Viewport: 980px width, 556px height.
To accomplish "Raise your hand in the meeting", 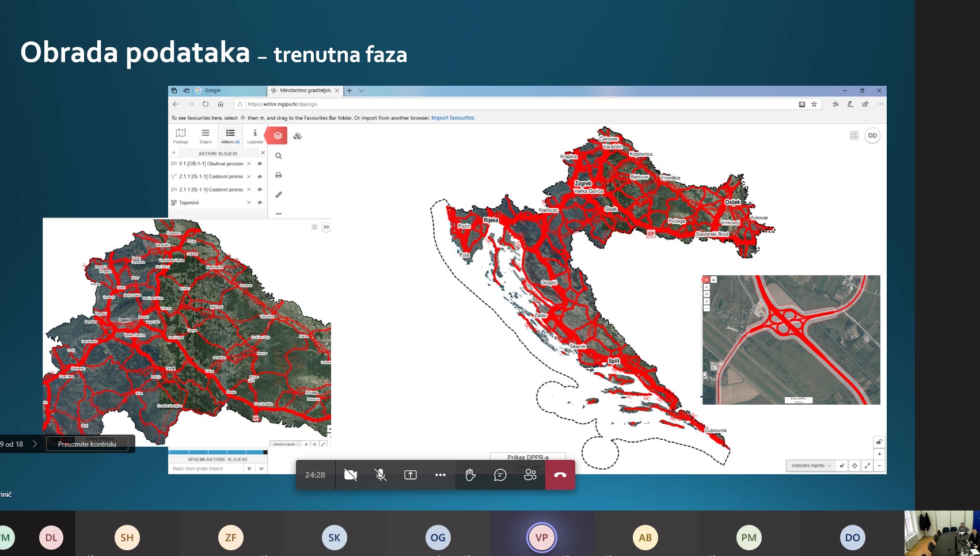I will pyautogui.click(x=470, y=475).
